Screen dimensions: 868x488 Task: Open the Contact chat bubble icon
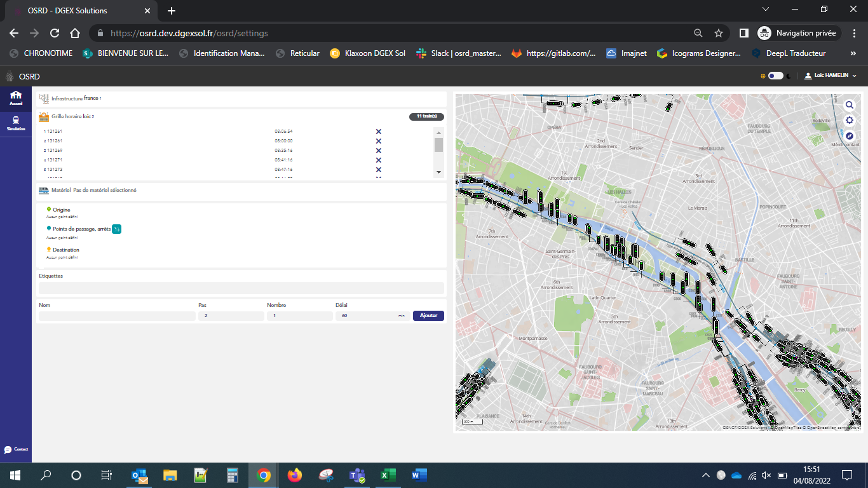click(8, 449)
